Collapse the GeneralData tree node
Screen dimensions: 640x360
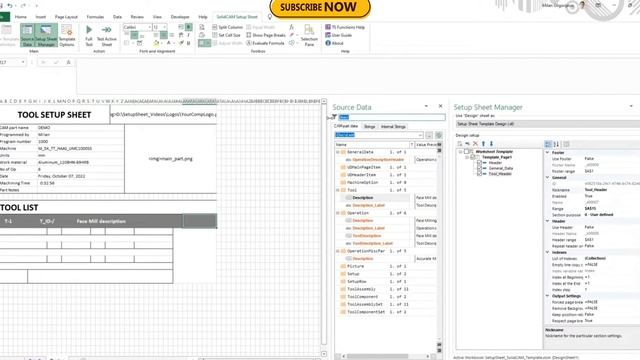[338, 152]
